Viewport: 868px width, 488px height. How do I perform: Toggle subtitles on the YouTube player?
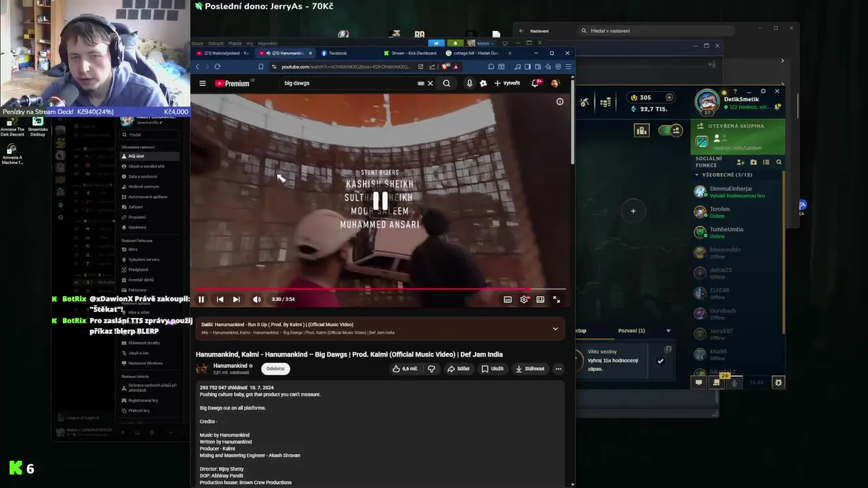[507, 299]
